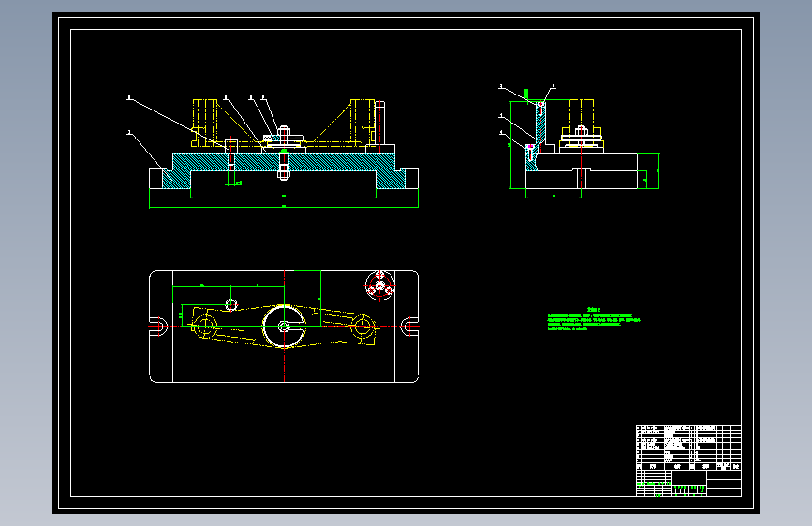Click the right U-slot of the base plate

(409, 326)
